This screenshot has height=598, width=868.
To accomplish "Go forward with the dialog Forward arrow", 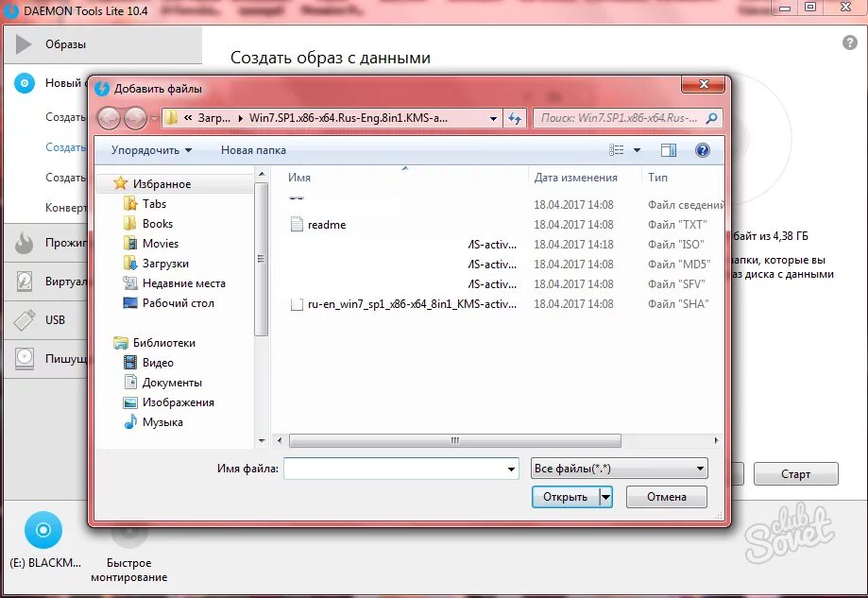I will click(135, 118).
